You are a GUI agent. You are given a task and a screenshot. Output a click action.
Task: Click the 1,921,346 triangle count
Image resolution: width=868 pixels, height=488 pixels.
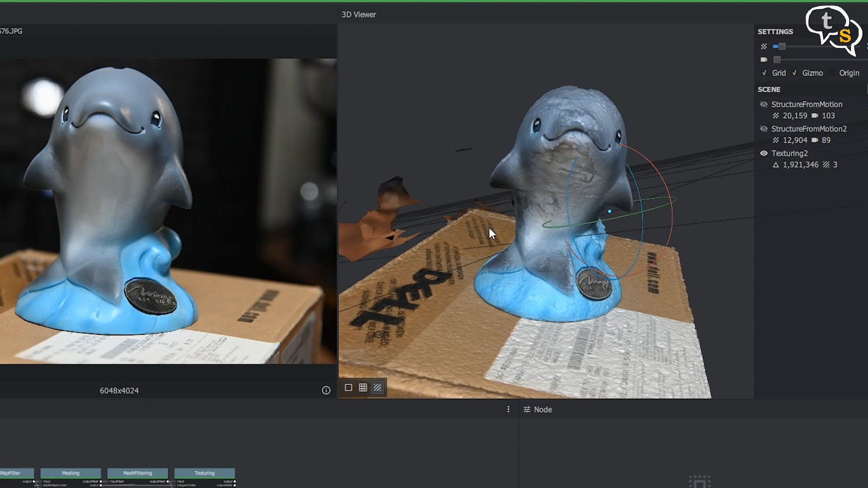[801, 164]
